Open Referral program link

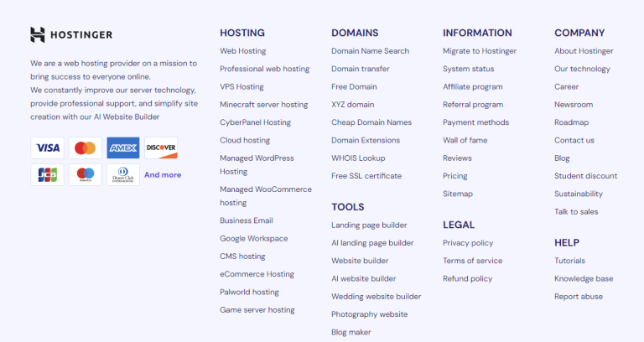[x=473, y=105]
